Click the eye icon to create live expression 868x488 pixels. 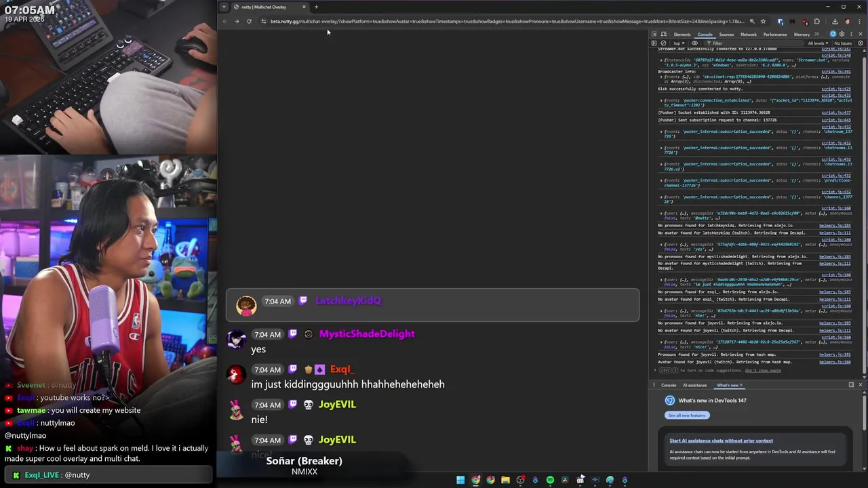[694, 43]
